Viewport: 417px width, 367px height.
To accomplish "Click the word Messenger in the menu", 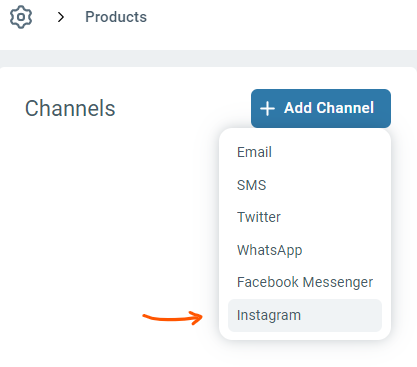I will click(338, 283).
